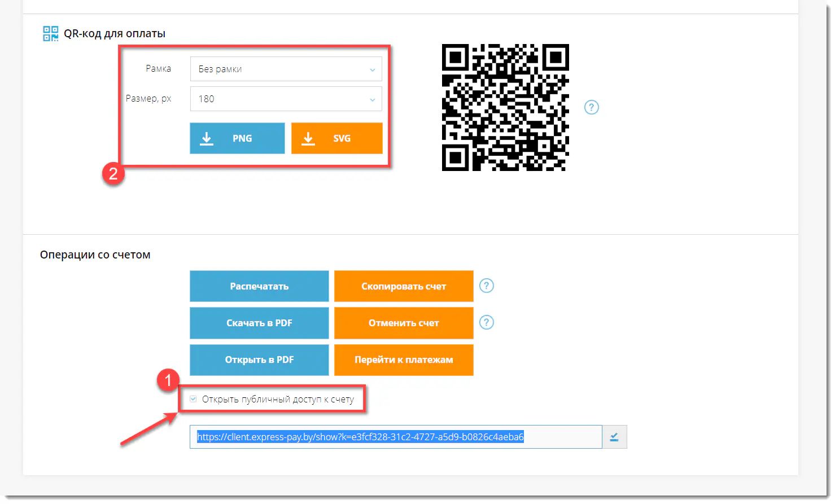The width and height of the screenshot is (835, 504).
Task: Expand the QR frame selector chevron
Action: click(372, 69)
